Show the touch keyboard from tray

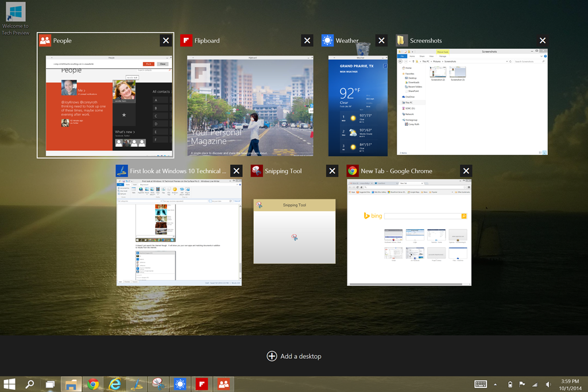[x=481, y=384]
